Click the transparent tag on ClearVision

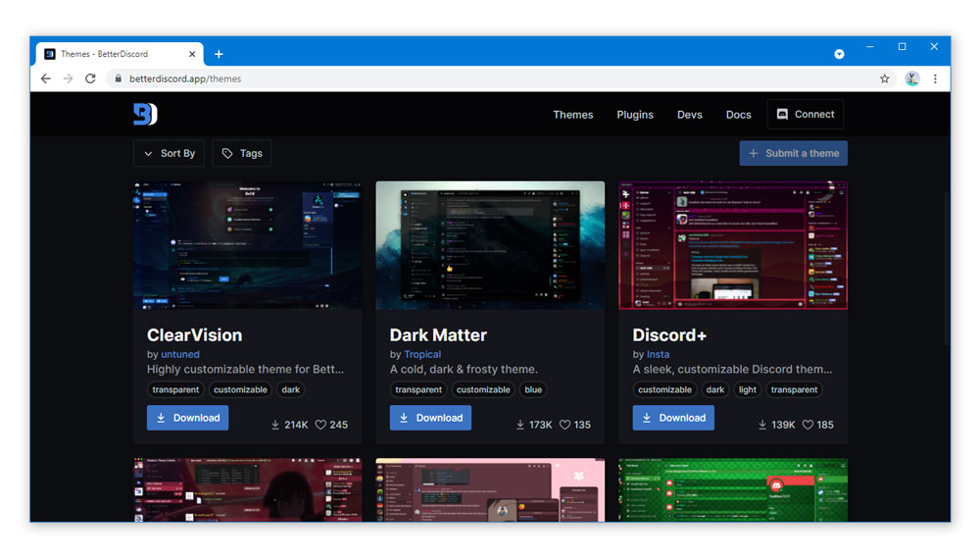click(x=175, y=389)
